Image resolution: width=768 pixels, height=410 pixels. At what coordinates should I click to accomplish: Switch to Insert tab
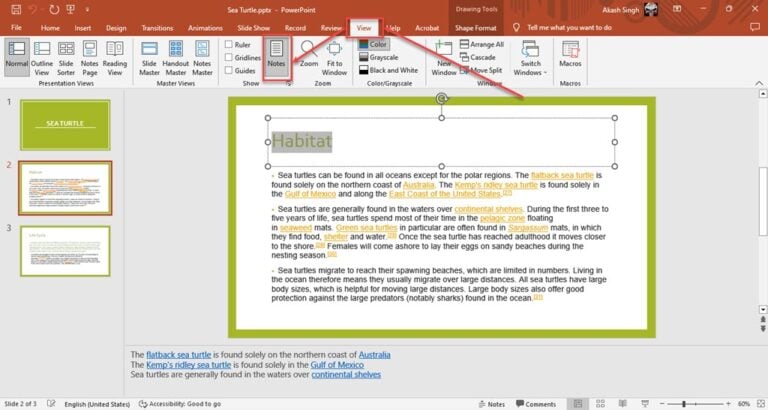[83, 28]
